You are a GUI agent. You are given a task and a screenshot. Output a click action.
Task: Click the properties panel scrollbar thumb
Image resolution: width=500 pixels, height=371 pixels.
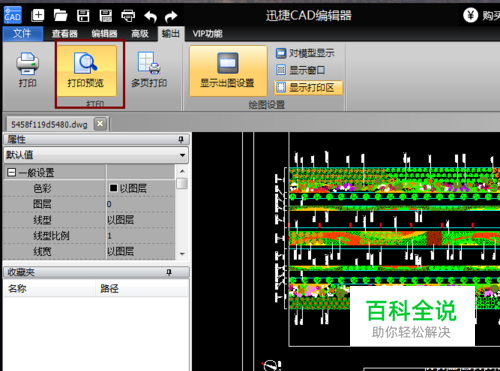[182, 184]
